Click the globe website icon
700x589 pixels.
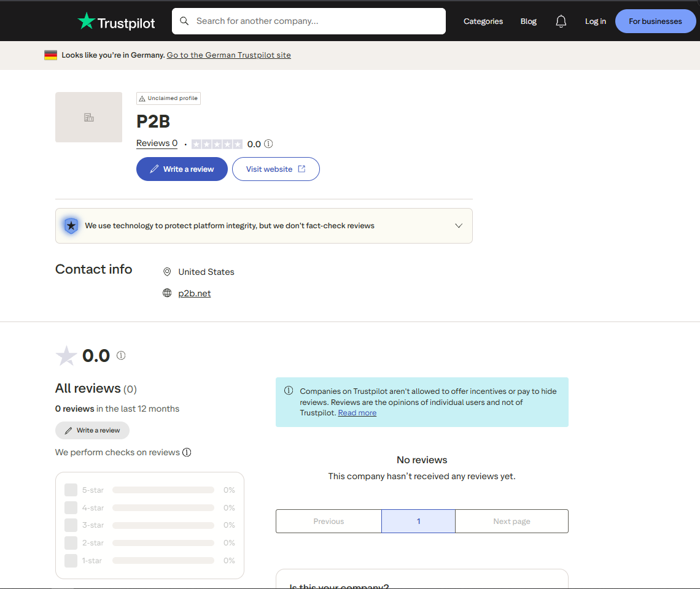pyautogui.click(x=167, y=293)
